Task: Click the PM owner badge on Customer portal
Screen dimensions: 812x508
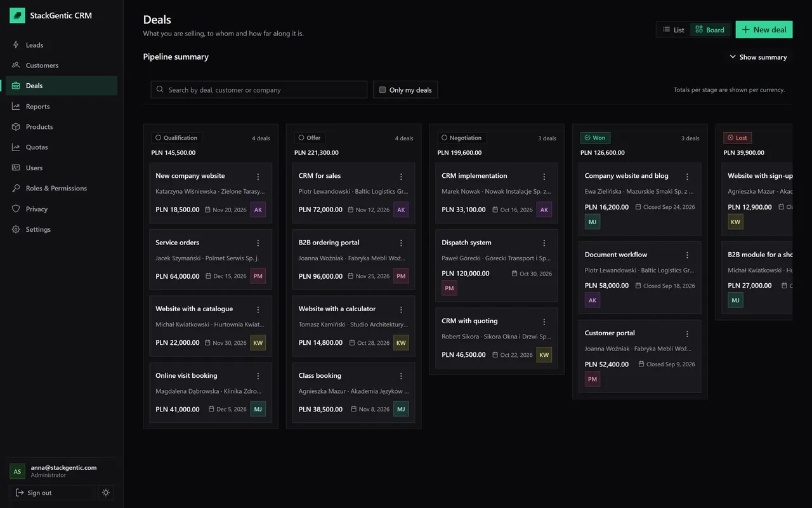Action: [593, 379]
